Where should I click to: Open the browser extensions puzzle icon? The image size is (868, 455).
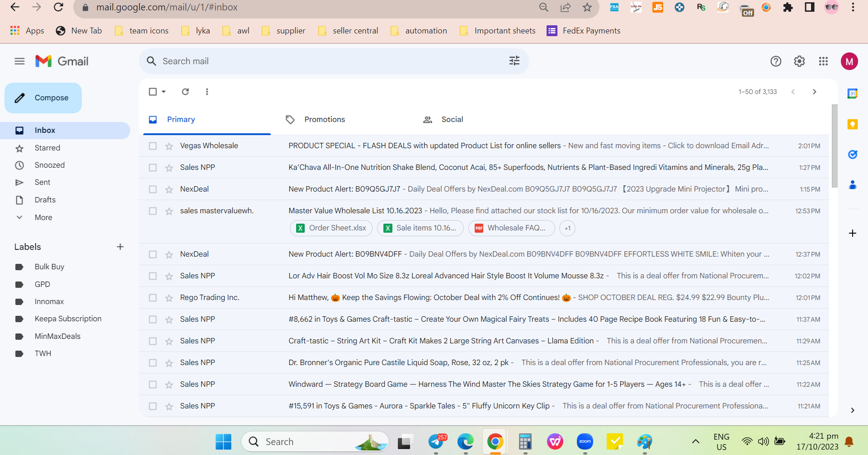pos(788,7)
